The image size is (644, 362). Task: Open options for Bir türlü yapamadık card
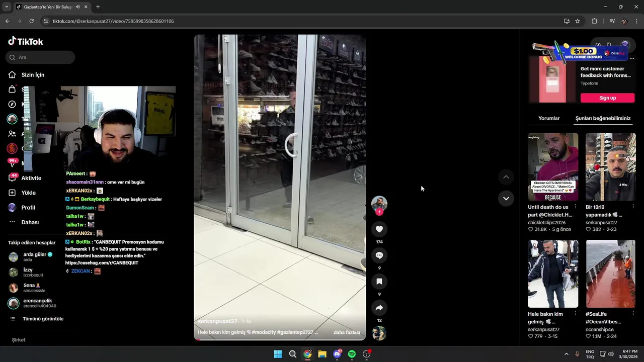pyautogui.click(x=633, y=207)
